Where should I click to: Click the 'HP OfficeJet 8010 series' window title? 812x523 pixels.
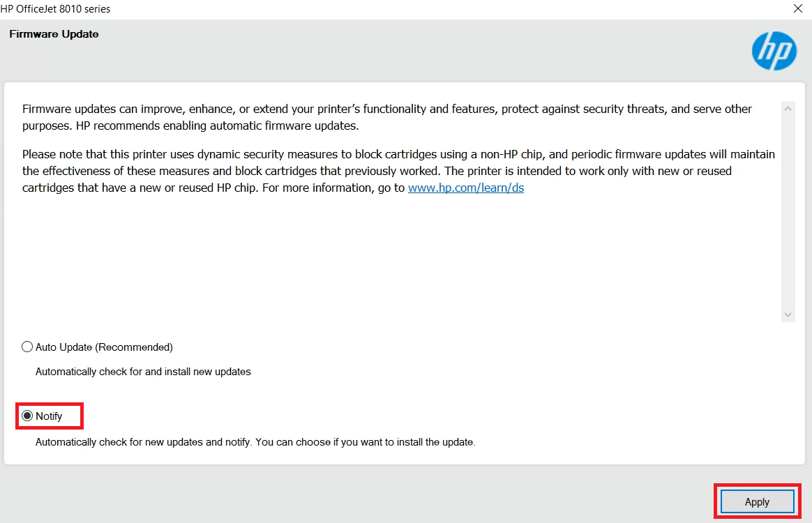(55, 9)
